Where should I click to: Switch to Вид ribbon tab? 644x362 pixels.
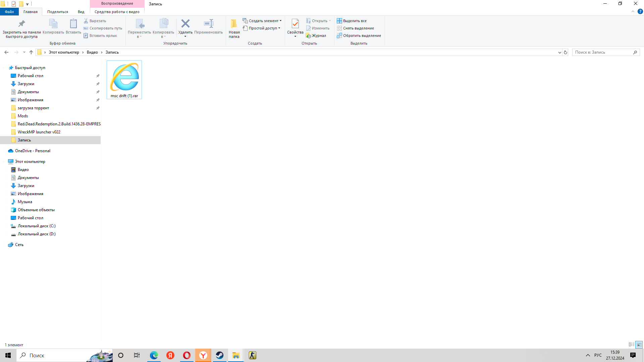point(81,12)
